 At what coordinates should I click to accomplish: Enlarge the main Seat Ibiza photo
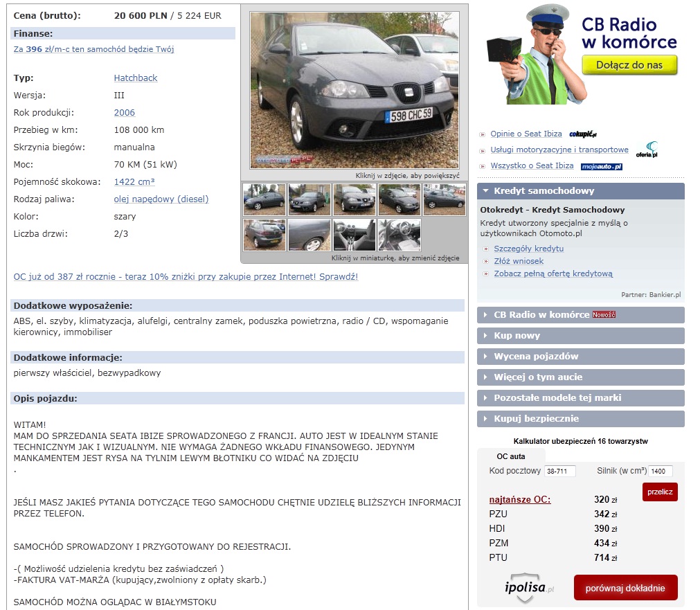(x=355, y=90)
